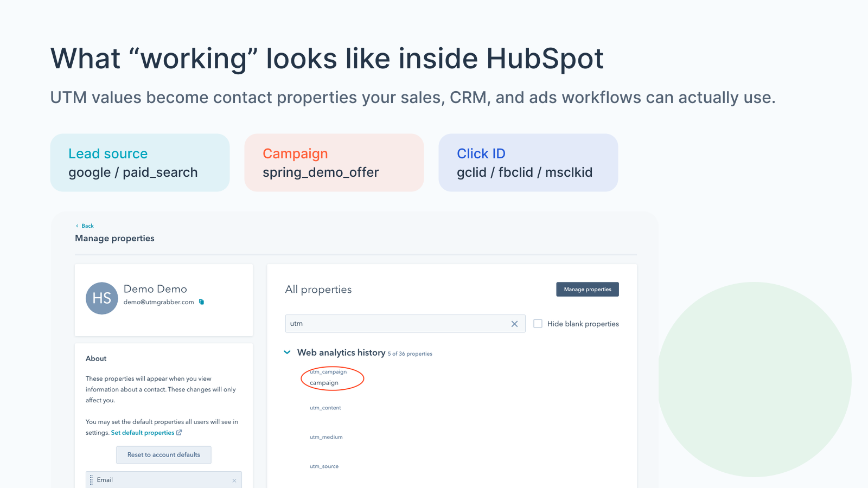868x488 pixels.
Task: Click the About heading in the left panel
Action: [x=96, y=358]
